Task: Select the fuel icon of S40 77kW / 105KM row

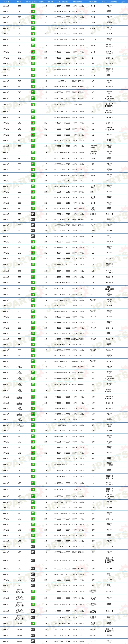Action: click(33, 86)
